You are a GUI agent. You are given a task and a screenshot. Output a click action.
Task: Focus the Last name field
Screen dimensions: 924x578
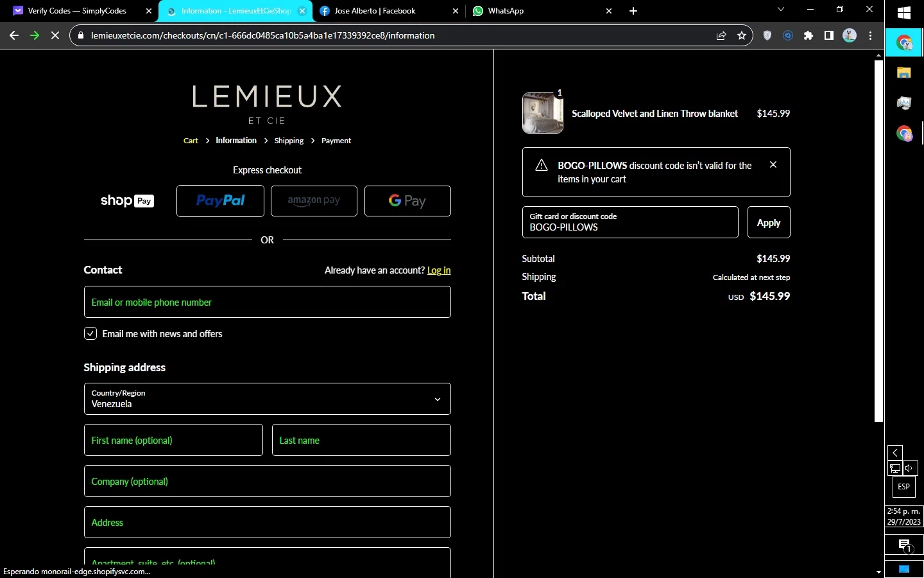361,440
